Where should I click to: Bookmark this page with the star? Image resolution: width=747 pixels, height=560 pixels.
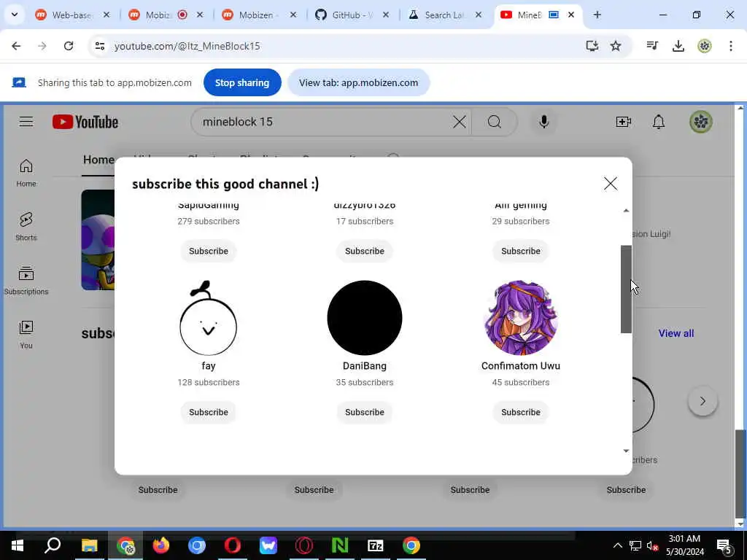tap(616, 46)
